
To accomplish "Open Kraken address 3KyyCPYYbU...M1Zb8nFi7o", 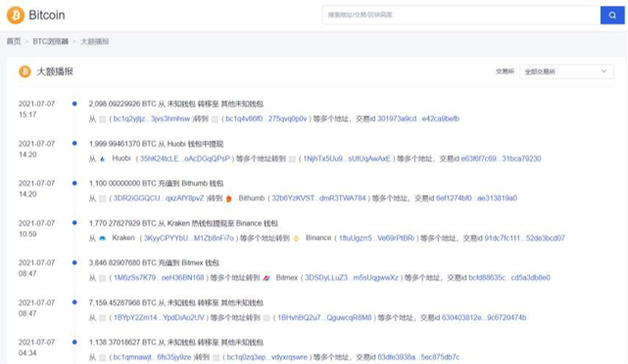I will click(x=189, y=238).
